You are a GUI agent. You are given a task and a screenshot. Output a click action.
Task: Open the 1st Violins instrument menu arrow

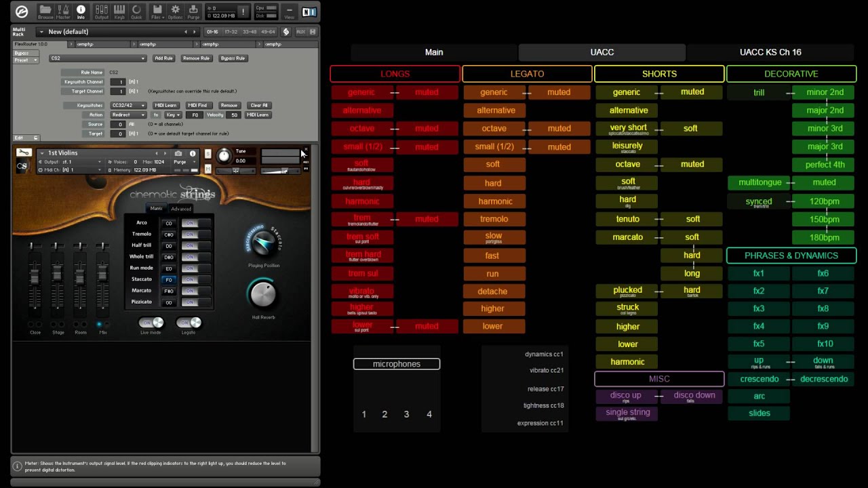(x=41, y=153)
